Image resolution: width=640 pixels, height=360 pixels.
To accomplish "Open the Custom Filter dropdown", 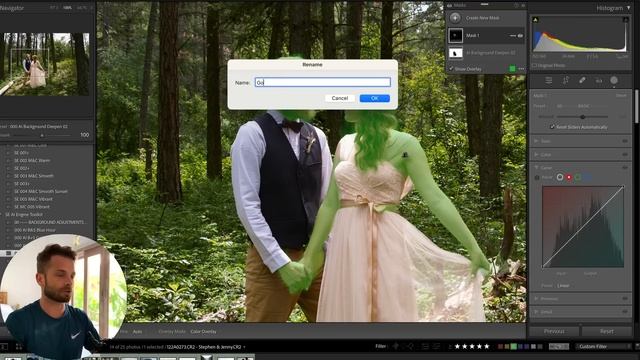I will (x=603, y=347).
